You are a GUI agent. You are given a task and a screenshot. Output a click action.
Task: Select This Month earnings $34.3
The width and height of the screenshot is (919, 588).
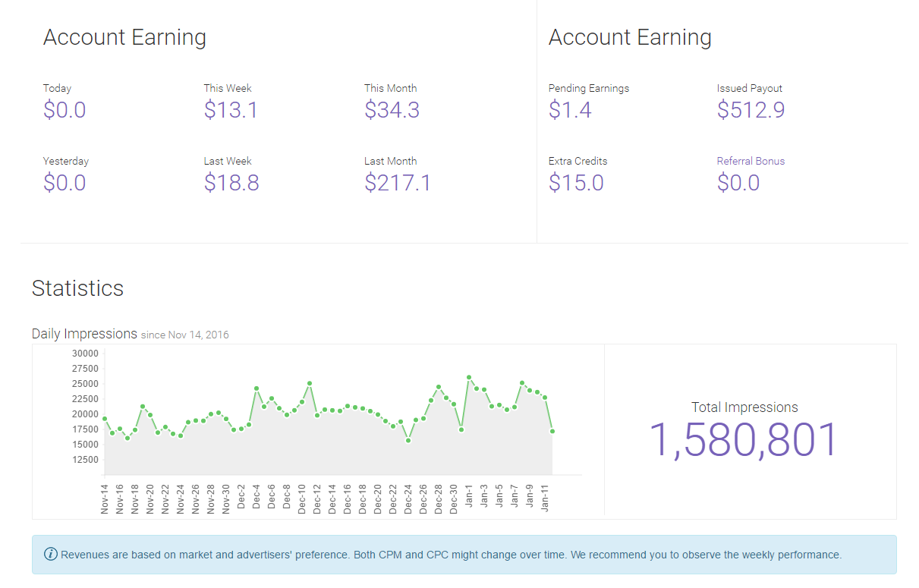[392, 110]
